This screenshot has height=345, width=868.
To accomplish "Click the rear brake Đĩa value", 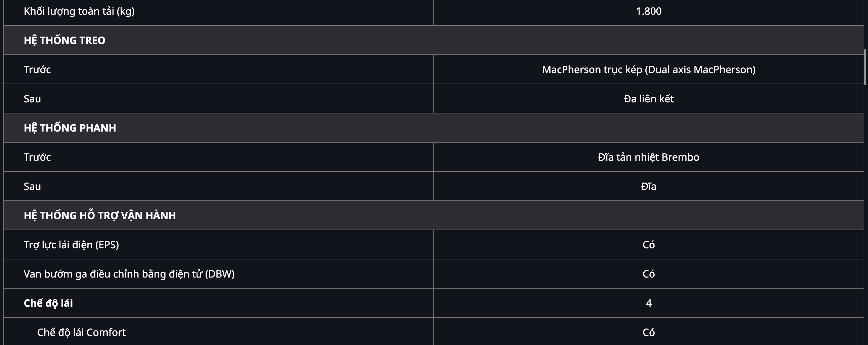I will click(x=649, y=186).
